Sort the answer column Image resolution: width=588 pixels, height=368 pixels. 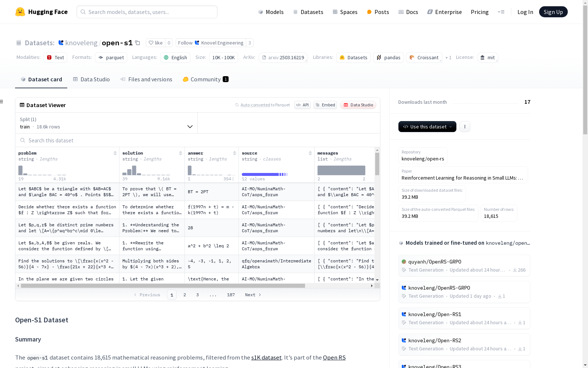point(234,153)
